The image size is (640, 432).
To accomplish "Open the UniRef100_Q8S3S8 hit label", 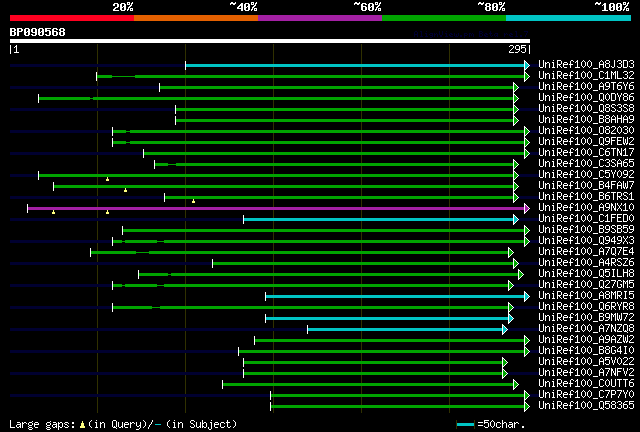I will 586,109.
